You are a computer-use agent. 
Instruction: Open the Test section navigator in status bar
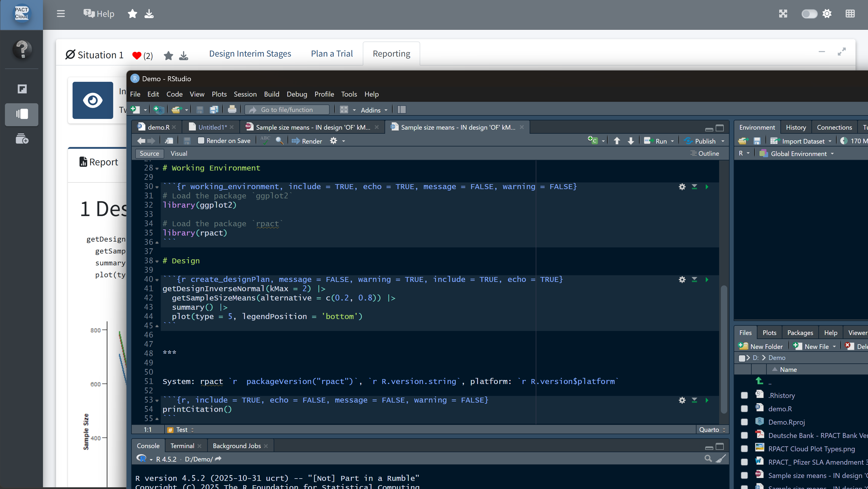click(x=181, y=430)
